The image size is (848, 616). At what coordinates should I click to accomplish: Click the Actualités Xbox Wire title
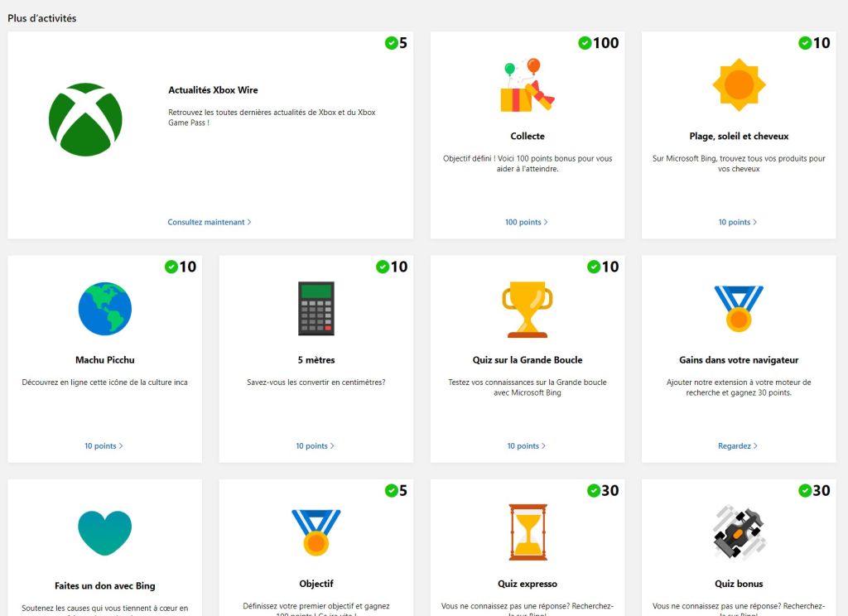(213, 89)
